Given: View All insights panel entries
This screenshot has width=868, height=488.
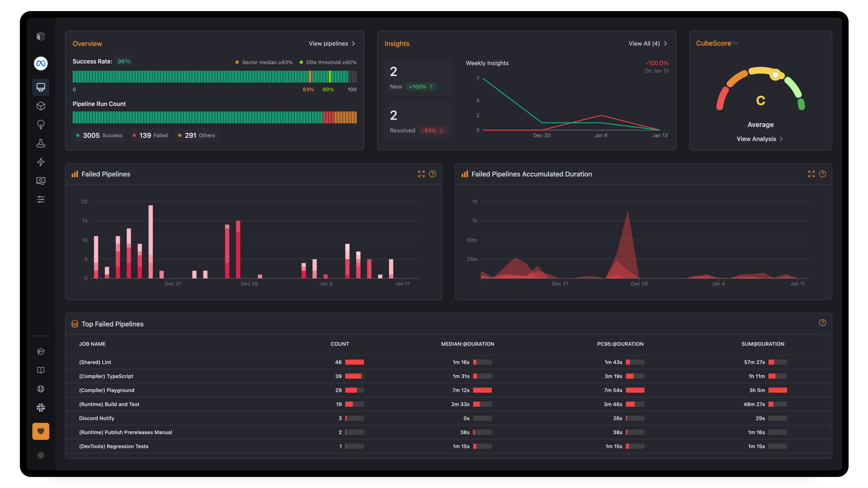Looking at the screenshot, I should [647, 43].
